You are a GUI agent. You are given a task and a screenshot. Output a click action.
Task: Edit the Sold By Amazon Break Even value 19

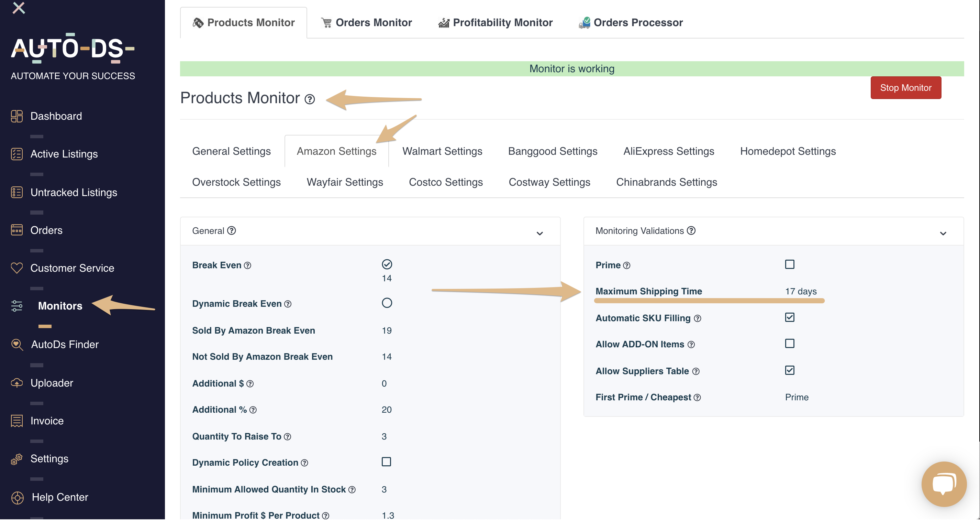pyautogui.click(x=387, y=331)
